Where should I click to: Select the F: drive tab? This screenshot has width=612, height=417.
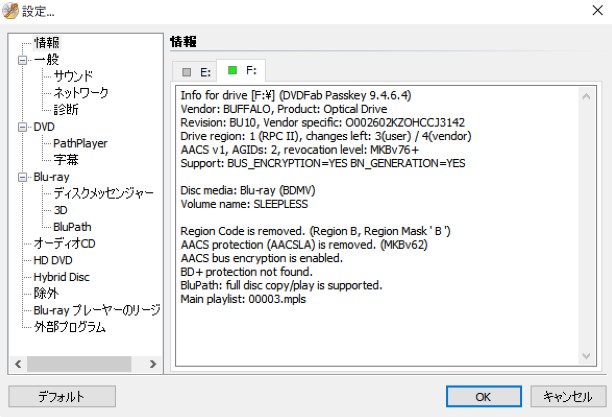tap(241, 70)
